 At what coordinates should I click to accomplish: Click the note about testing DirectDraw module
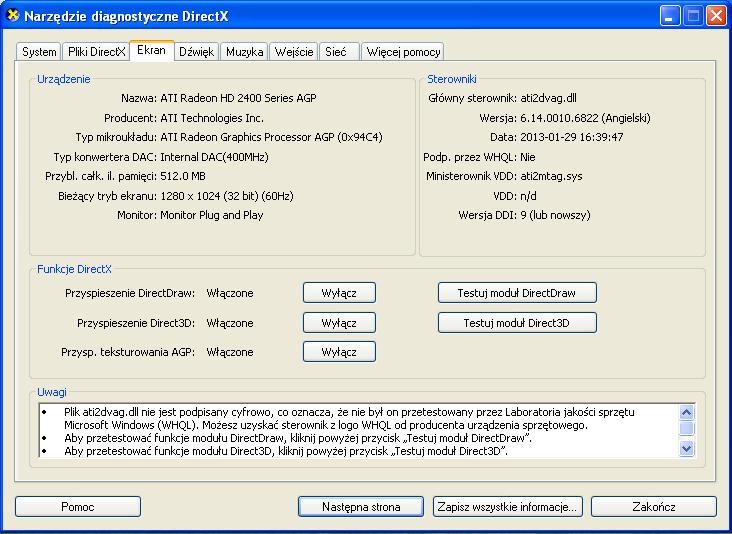[298, 438]
